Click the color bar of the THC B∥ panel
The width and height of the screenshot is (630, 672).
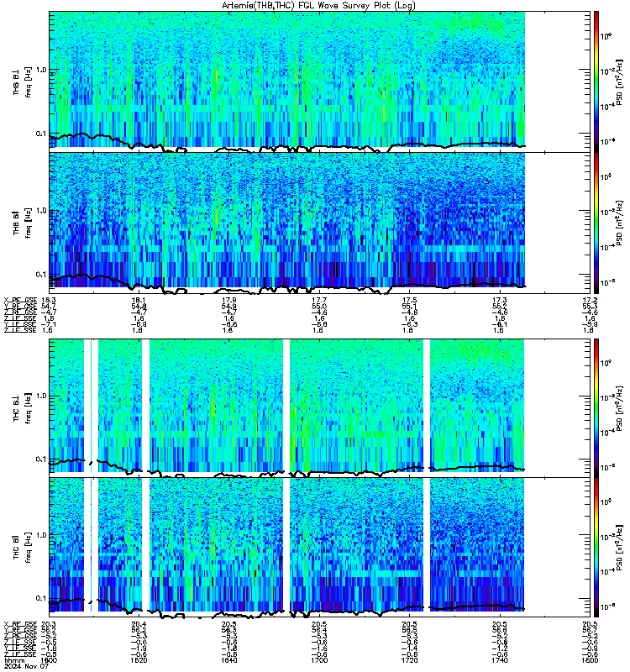pos(596,548)
